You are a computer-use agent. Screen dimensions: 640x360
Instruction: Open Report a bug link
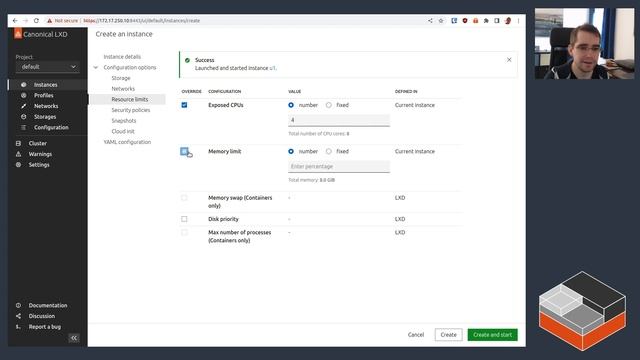click(x=44, y=327)
